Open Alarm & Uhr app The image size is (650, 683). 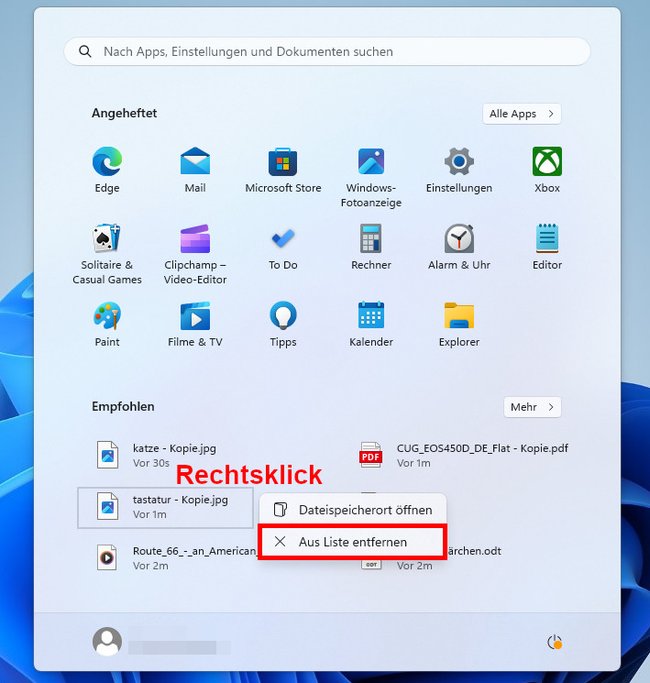click(459, 238)
